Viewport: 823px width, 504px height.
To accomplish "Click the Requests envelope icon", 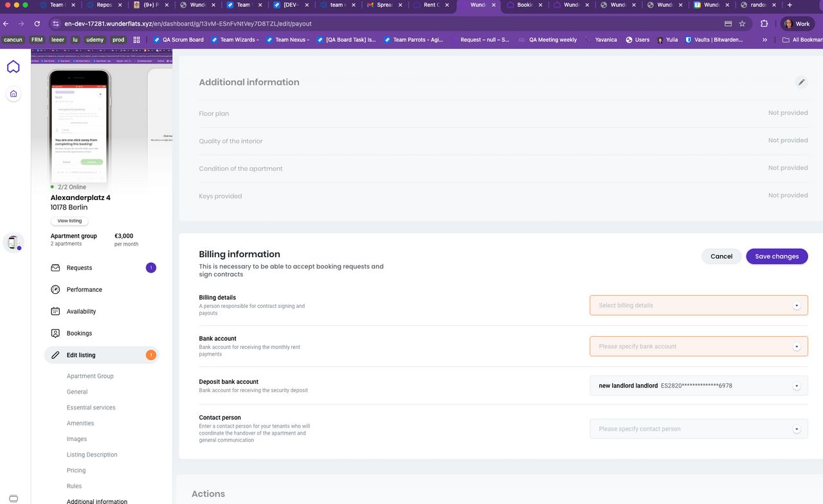I will tap(55, 268).
